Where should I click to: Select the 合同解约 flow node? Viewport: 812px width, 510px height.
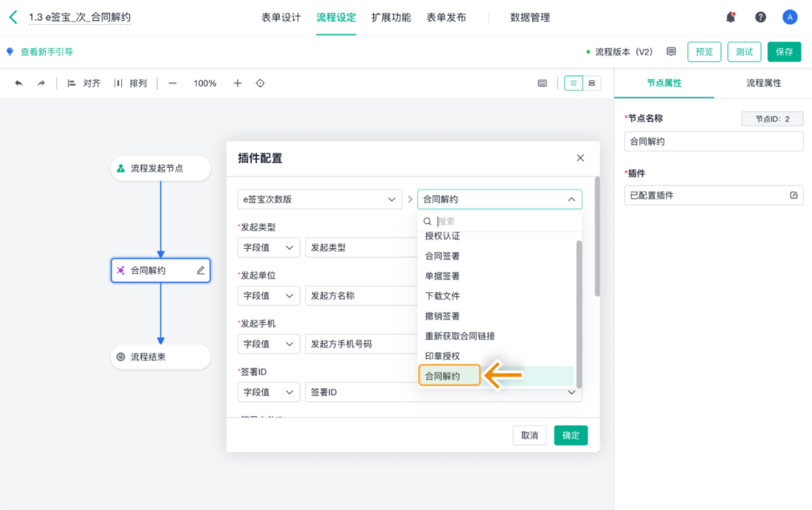161,270
